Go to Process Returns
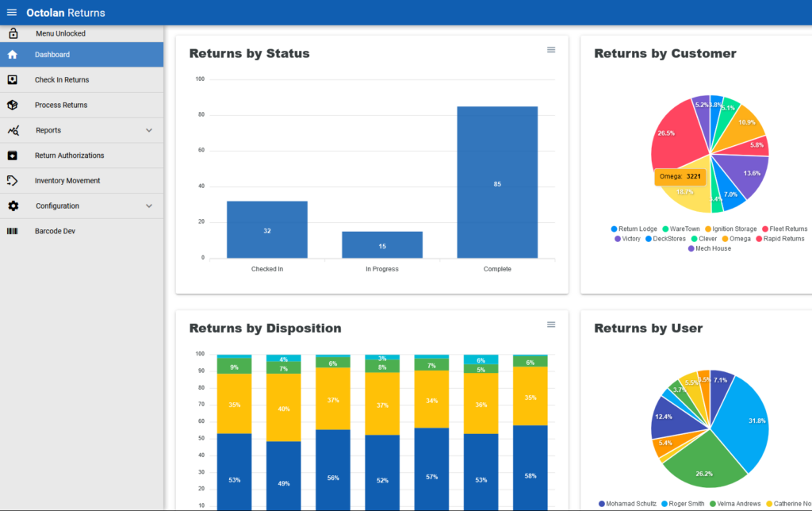Image resolution: width=812 pixels, height=511 pixels. coord(82,105)
